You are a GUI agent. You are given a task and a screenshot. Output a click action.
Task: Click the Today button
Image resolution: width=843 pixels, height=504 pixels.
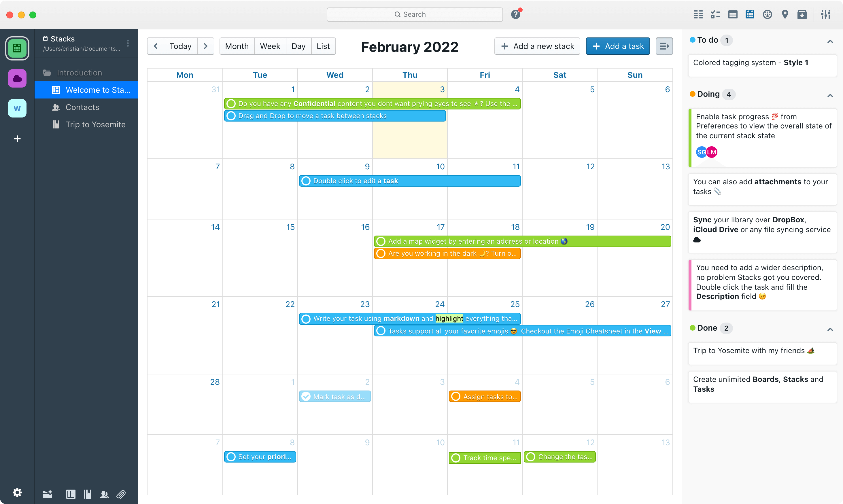pyautogui.click(x=180, y=46)
